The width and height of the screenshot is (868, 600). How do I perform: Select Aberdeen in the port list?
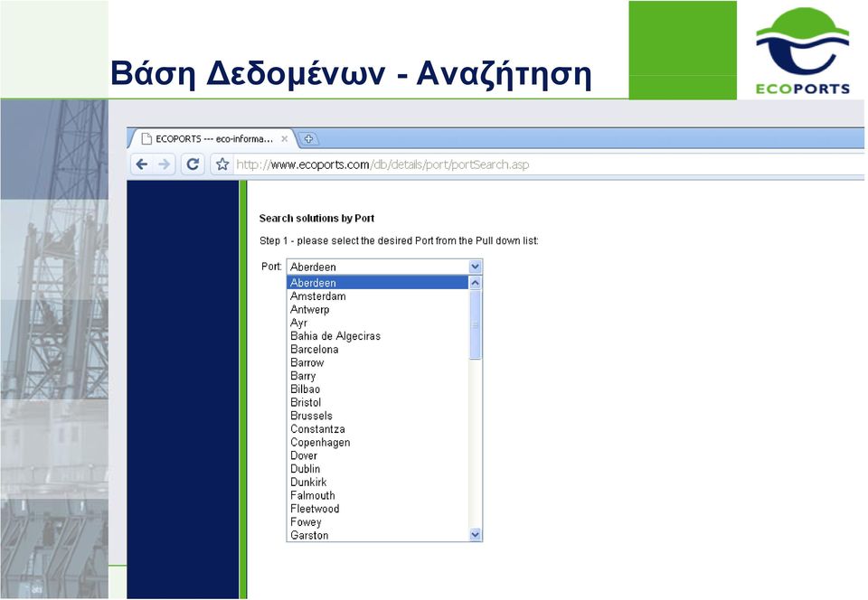coord(378,283)
